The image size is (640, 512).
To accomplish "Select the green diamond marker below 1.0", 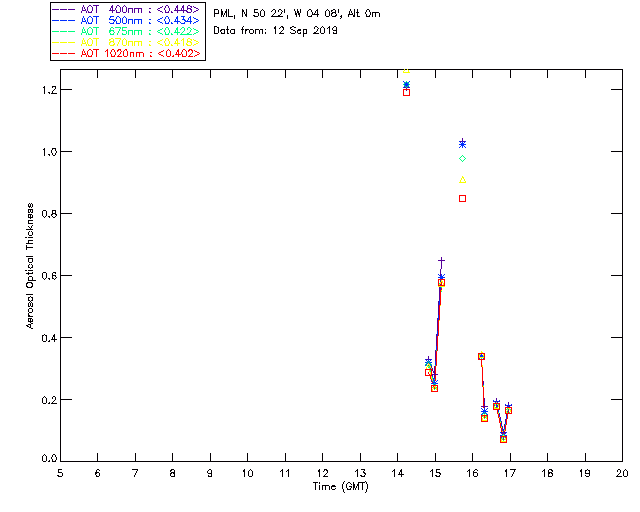I will click(462, 158).
